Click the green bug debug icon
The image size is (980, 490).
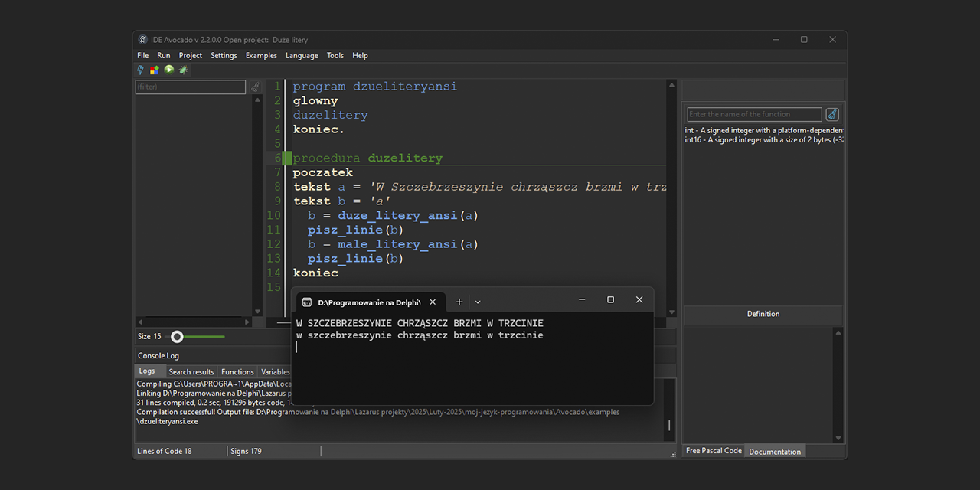coord(183,70)
